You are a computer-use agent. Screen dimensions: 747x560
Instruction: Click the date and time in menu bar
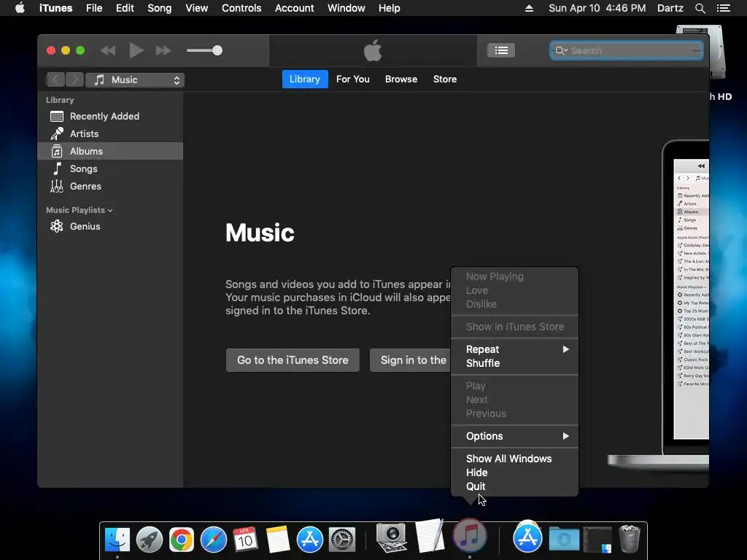pos(597,8)
